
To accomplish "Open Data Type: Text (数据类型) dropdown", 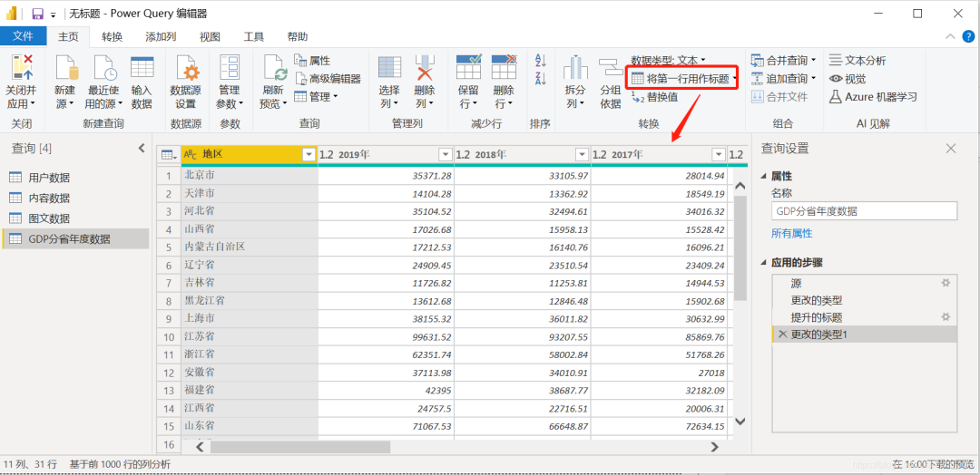I will [x=668, y=61].
